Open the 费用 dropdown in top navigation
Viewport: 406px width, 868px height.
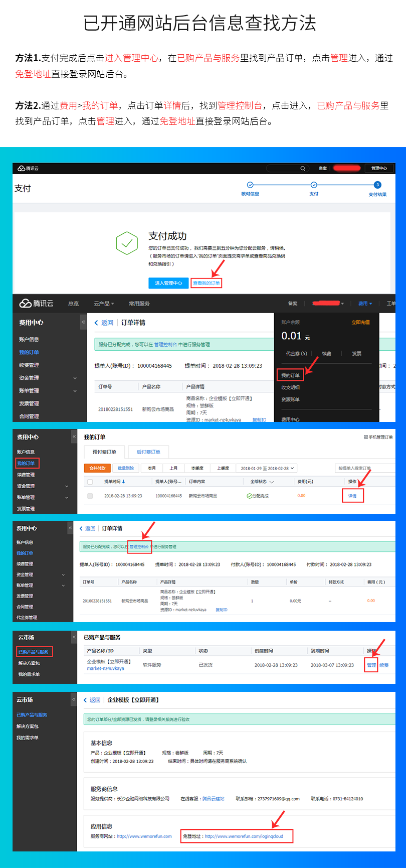coord(365,304)
